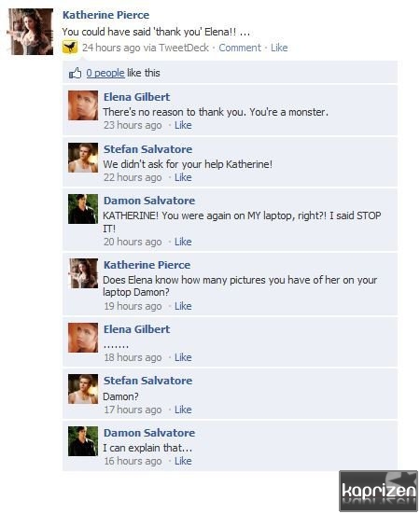
Task: Click Katherine Pierce's avatar on the 19-hours-ago comment
Action: [83, 273]
